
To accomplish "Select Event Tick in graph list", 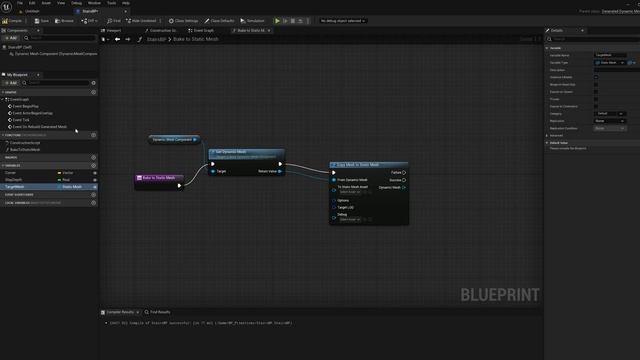I will coord(20,120).
